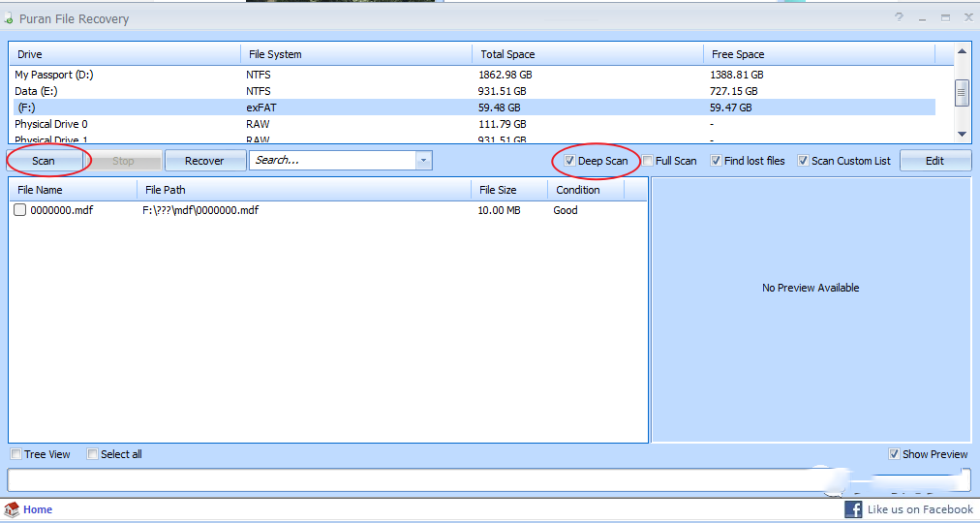Click the 1862.98 GB total space value
The height and width of the screenshot is (523, 980).
[x=505, y=75]
